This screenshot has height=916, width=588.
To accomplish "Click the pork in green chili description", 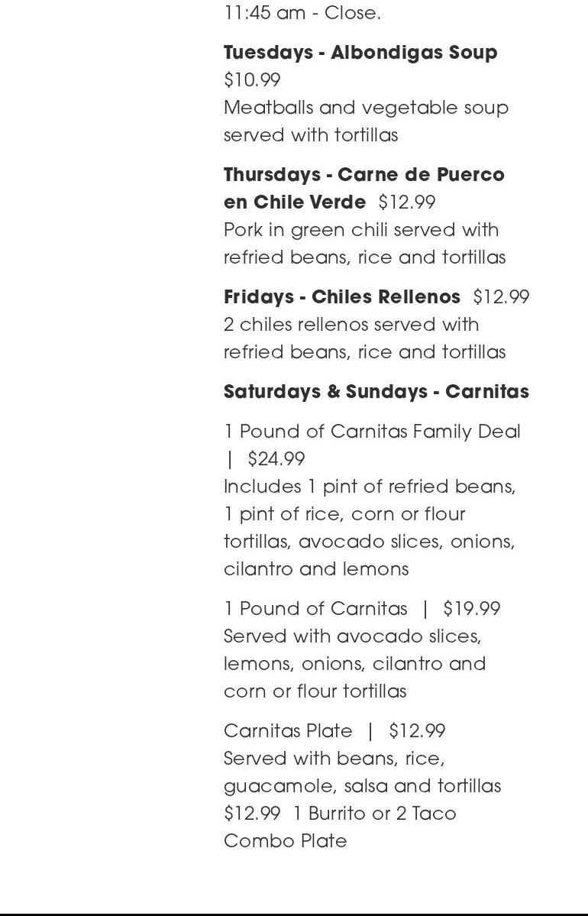I will pyautogui.click(x=364, y=243).
